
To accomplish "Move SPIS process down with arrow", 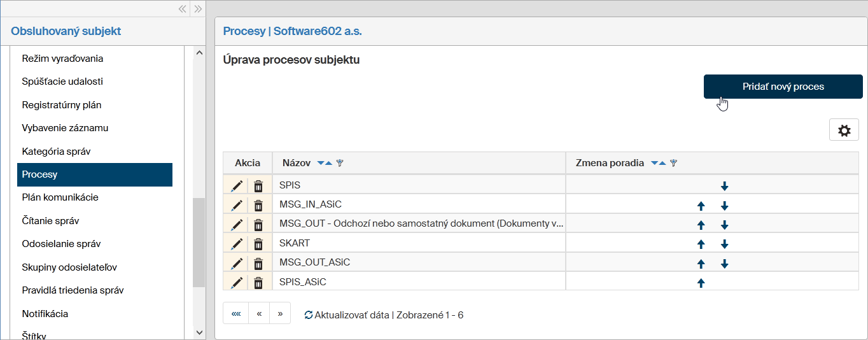I will [x=724, y=187].
